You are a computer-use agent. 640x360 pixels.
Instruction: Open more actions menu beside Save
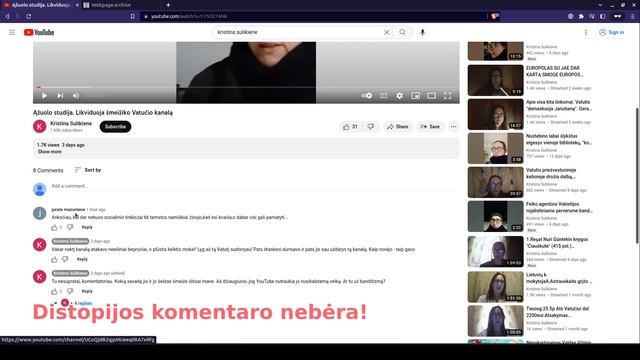(x=453, y=127)
